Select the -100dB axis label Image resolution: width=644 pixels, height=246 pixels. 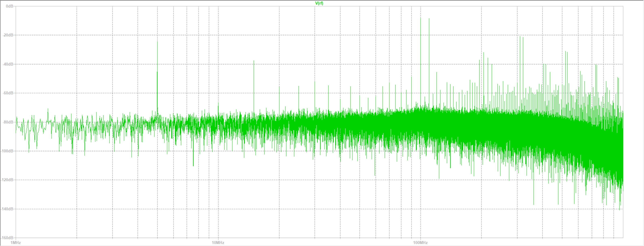[7, 151]
